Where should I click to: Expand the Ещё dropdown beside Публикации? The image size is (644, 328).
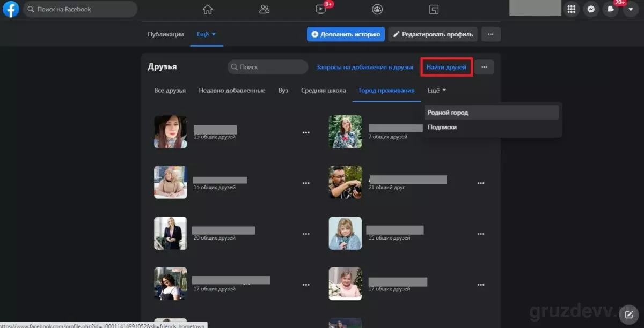(206, 34)
